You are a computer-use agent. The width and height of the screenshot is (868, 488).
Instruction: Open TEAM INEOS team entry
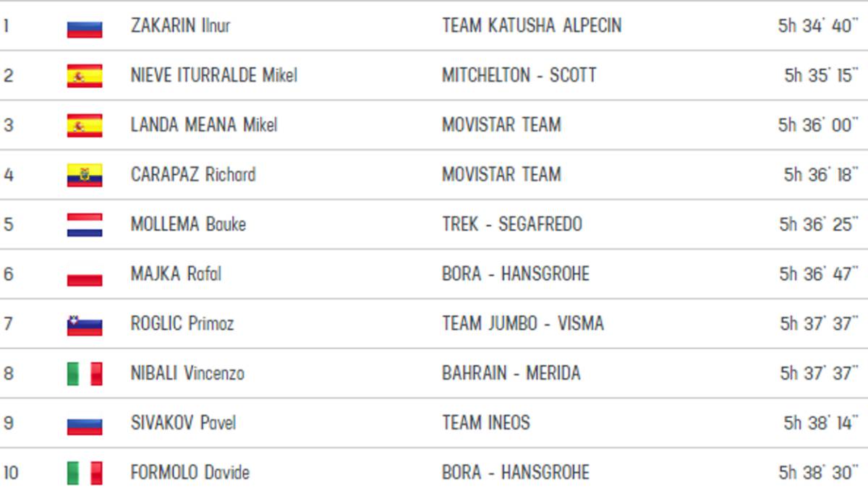pos(486,423)
